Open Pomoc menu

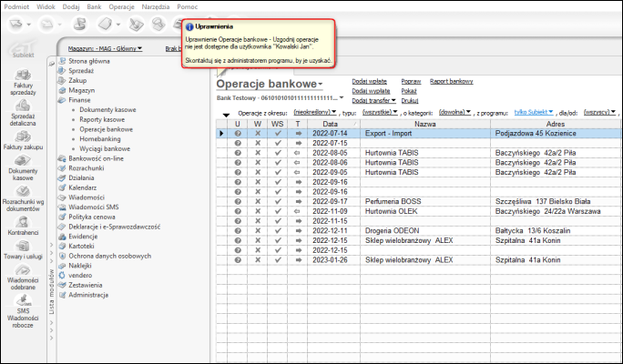pos(187,6)
